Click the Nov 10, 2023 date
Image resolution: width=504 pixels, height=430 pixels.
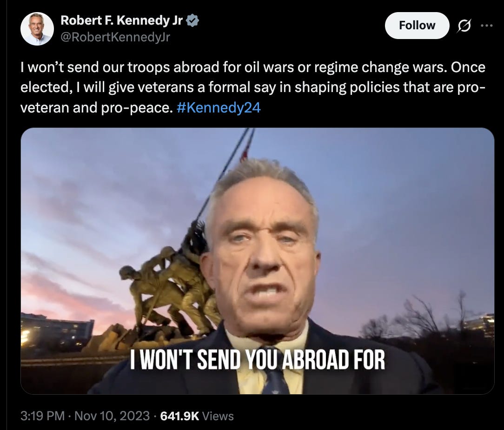(x=112, y=416)
